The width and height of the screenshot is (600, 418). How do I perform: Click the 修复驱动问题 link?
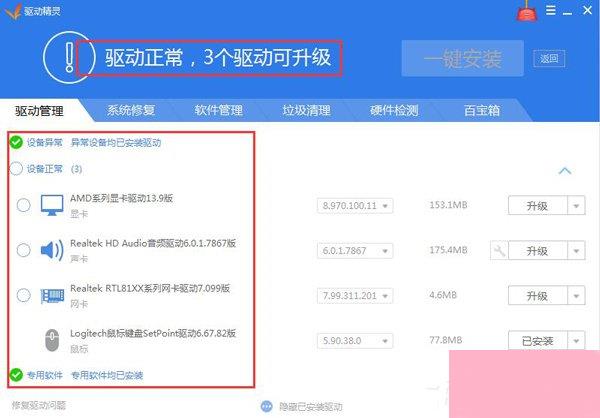(39, 405)
